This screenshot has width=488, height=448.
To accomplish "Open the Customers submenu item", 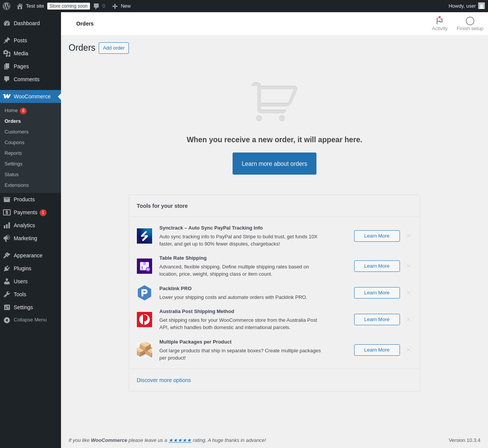I will click(x=16, y=132).
